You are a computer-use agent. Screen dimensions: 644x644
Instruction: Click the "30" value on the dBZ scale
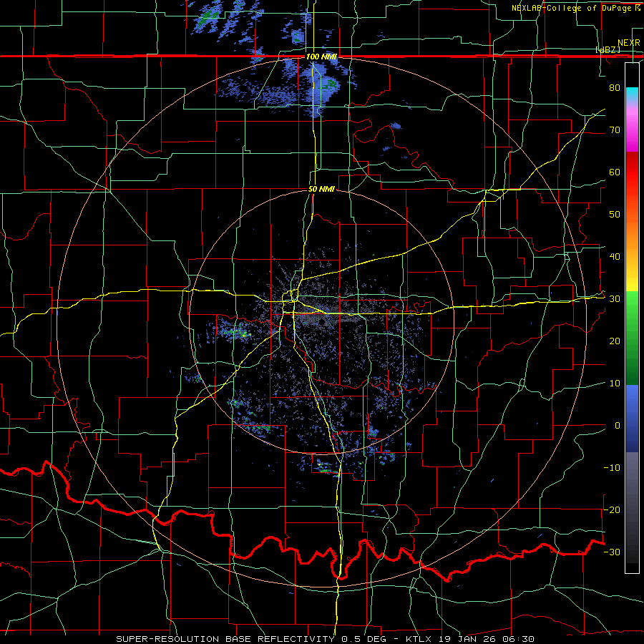click(615, 299)
